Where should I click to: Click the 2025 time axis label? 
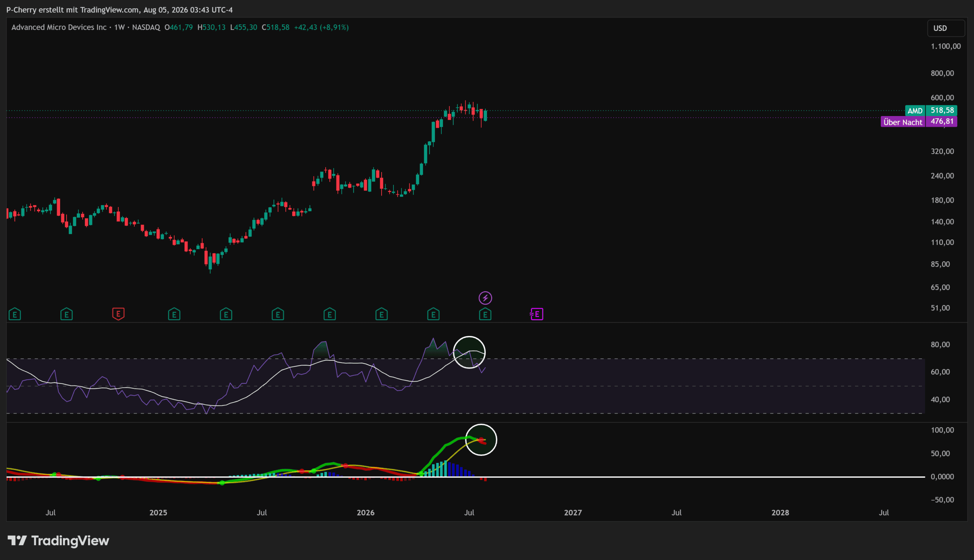click(158, 512)
